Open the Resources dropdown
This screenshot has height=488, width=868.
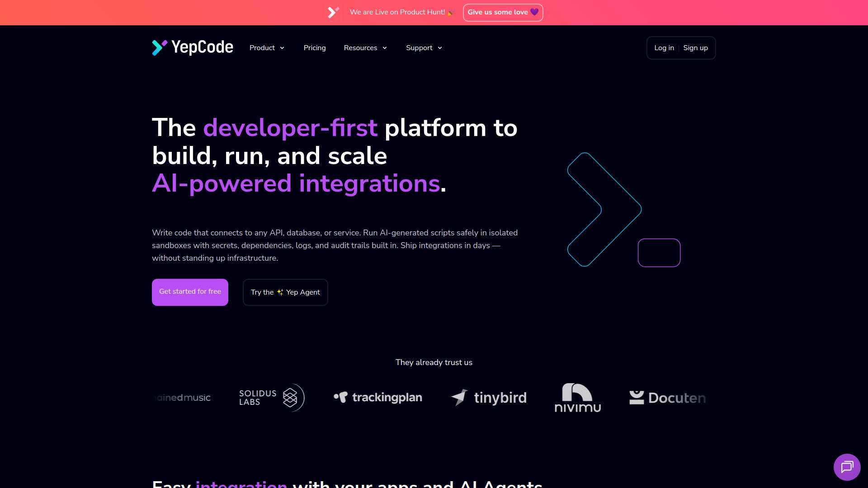coord(365,47)
